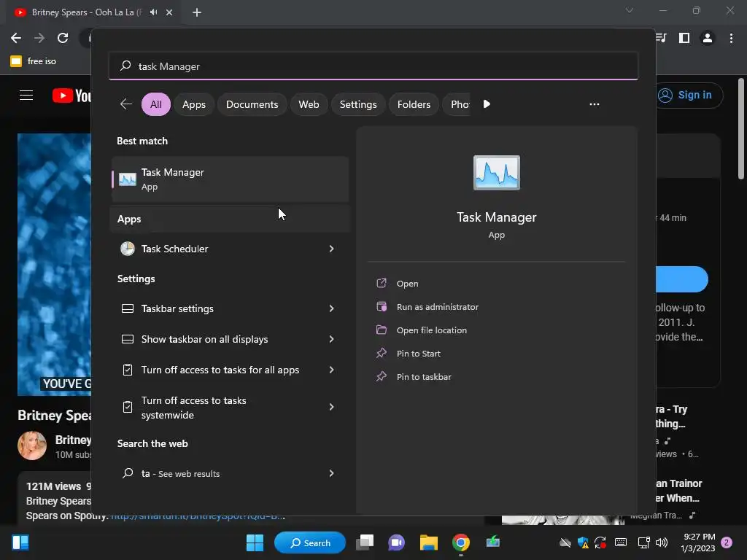Open Task View on the taskbar
The width and height of the screenshot is (747, 560).
coord(365,542)
